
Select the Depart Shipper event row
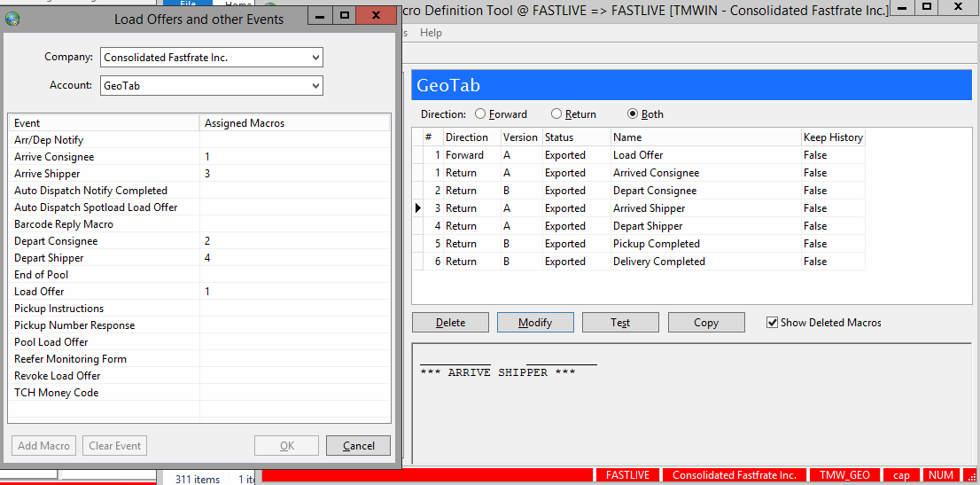tap(199, 258)
